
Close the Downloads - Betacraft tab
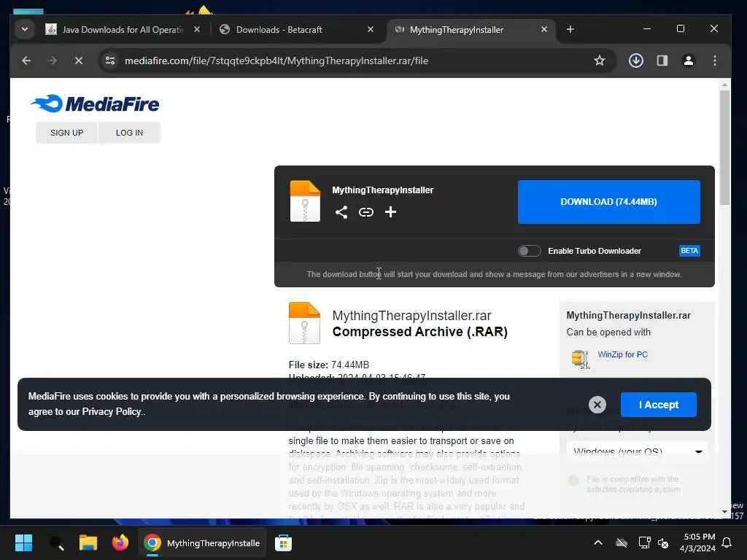point(370,29)
